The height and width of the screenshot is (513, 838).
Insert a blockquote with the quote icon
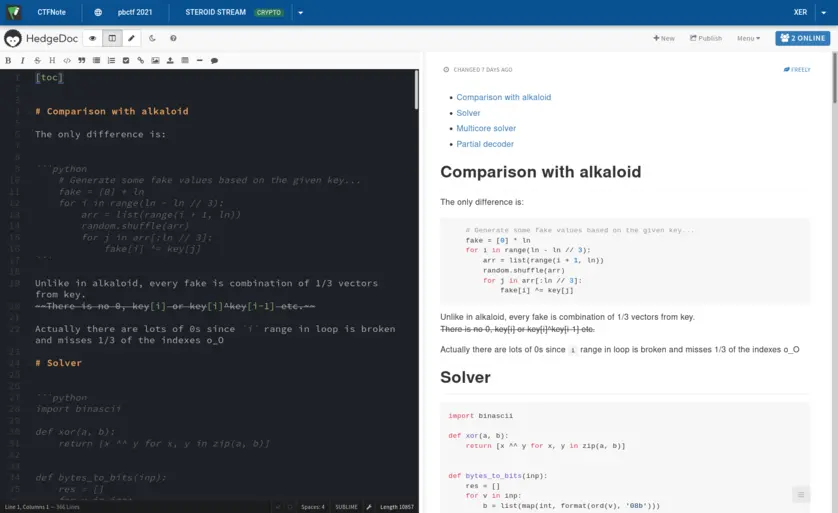coord(82,60)
